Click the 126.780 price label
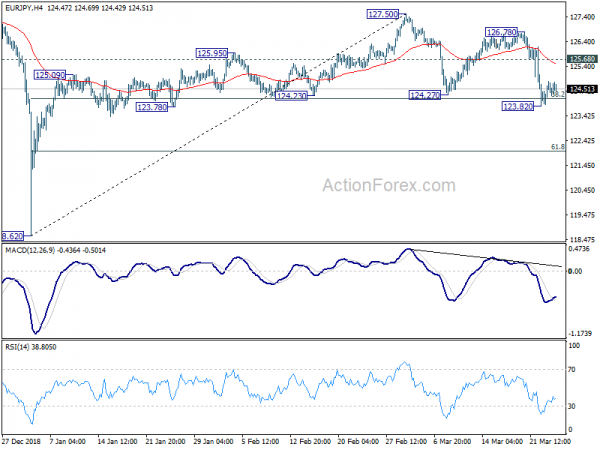Image resolution: width=600 pixels, height=450 pixels. coord(501,32)
